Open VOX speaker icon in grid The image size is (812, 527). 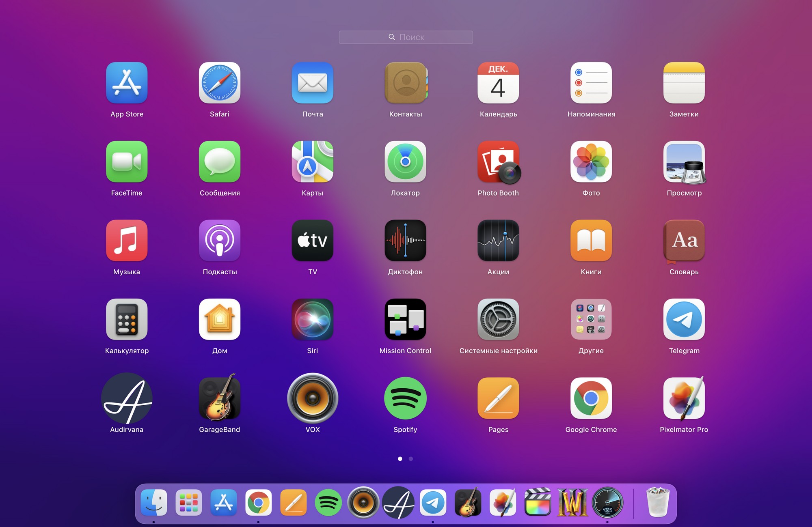(x=312, y=398)
